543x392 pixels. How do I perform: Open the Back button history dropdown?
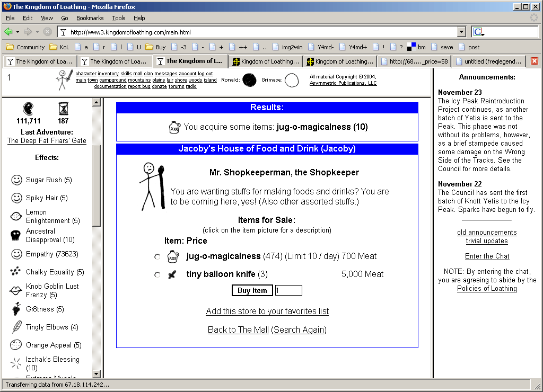coord(17,32)
